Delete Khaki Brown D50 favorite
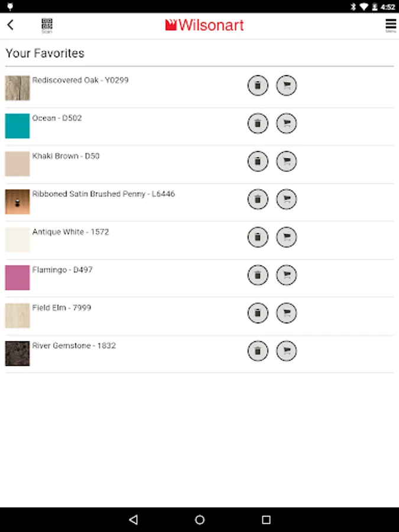This screenshot has width=399, height=532. (258, 161)
